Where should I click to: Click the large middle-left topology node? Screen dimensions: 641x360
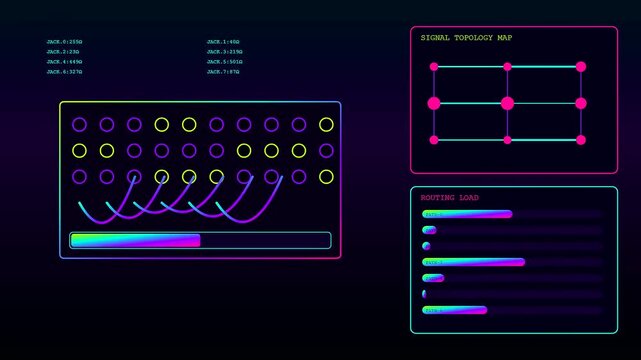point(434,103)
